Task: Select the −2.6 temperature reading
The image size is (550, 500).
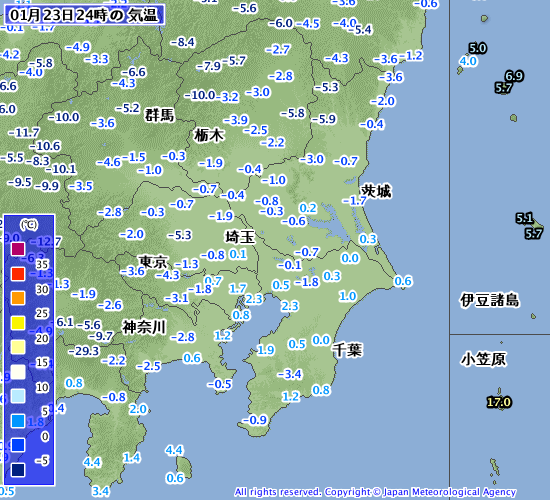Action: tap(110, 305)
